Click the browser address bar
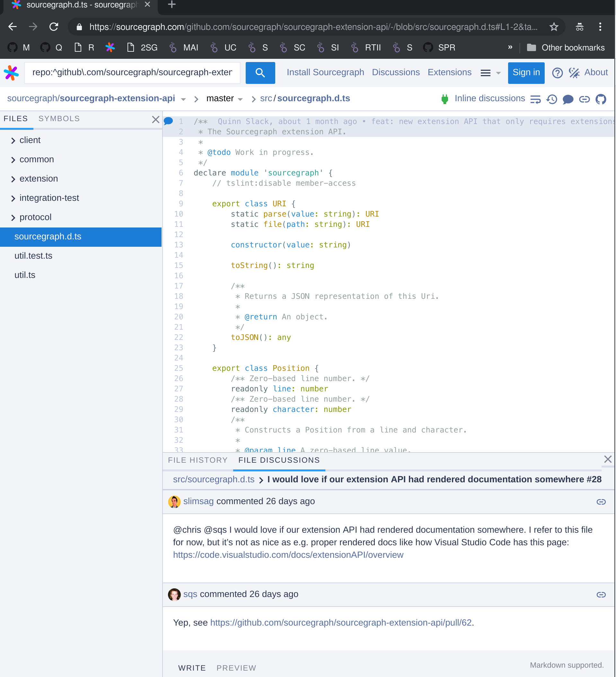Image resolution: width=616 pixels, height=677 pixels. tap(313, 27)
